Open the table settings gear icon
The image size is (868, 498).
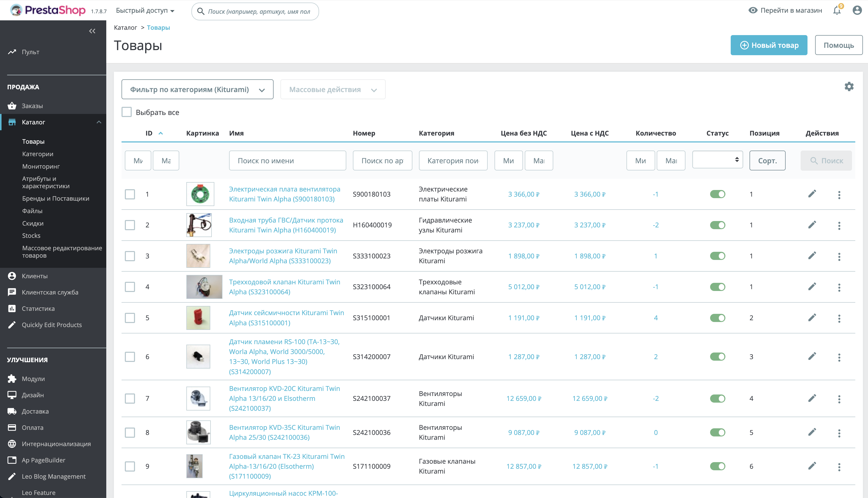849,86
